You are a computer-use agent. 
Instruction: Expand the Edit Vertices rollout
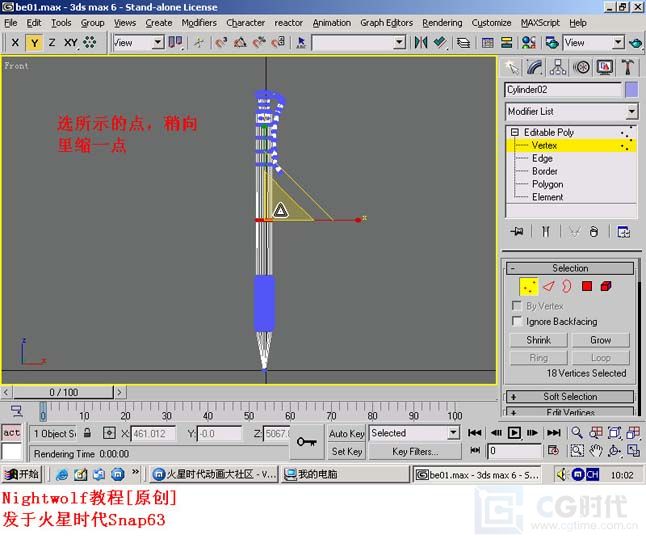point(570,412)
